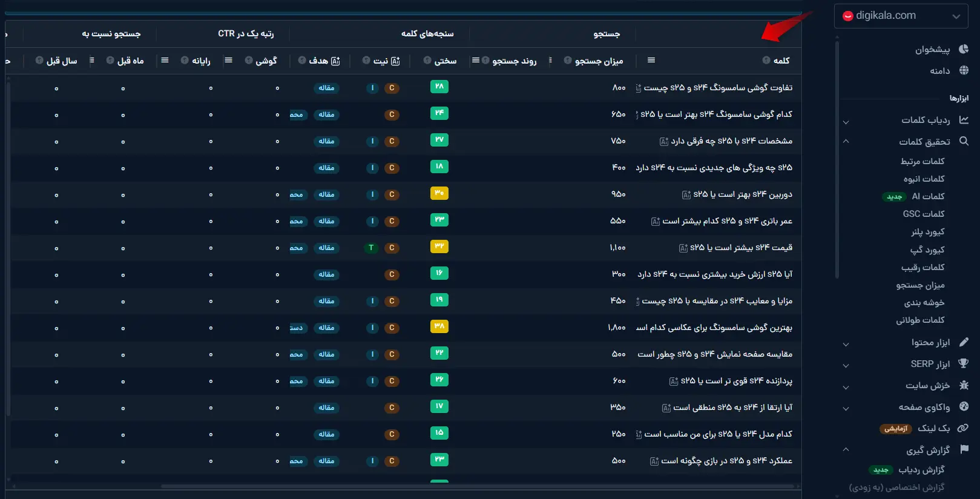Click the میزان جستجو column header
This screenshot has width=980, height=499.
[599, 61]
